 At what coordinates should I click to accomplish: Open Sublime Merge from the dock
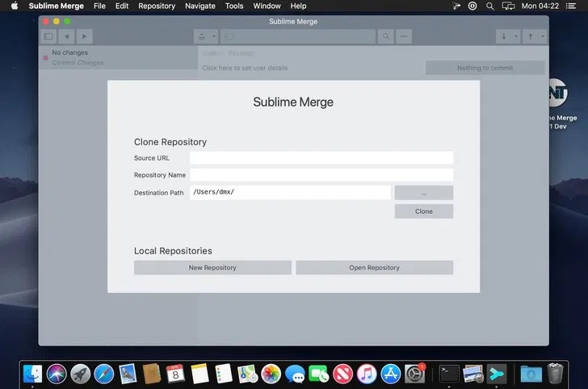coord(496,374)
